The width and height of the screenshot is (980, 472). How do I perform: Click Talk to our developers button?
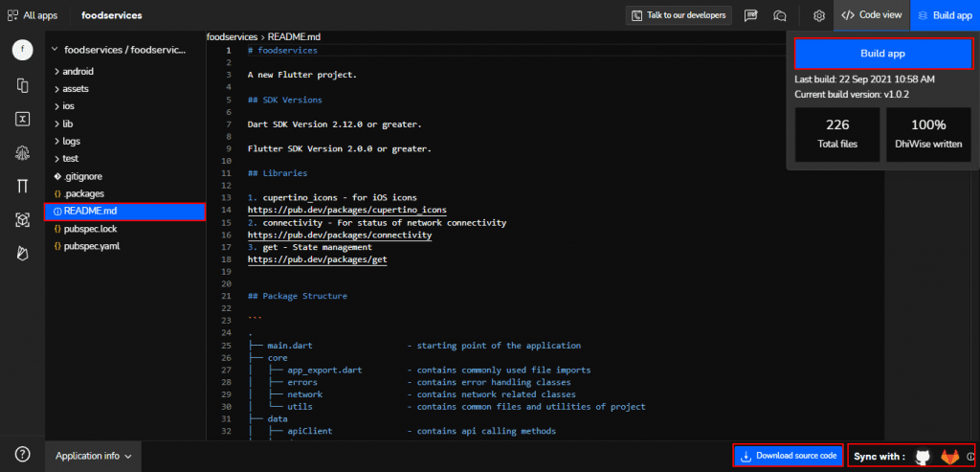click(679, 15)
